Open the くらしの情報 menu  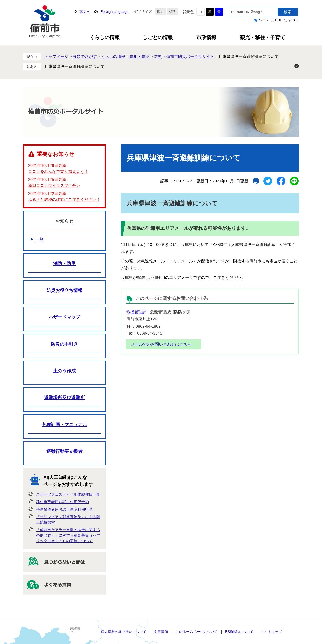pos(105,37)
